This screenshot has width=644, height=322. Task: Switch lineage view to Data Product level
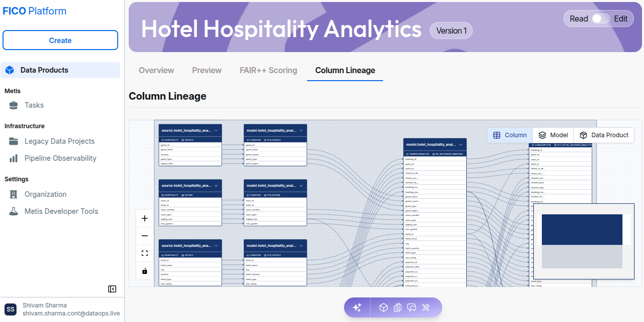click(x=603, y=135)
